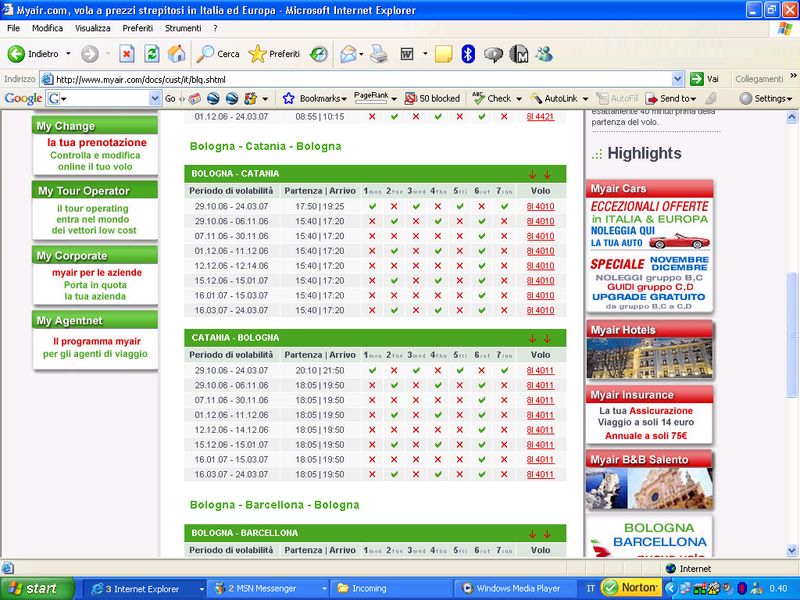Click the AutoLink button
This screenshot has width=800, height=600.
(x=554, y=98)
